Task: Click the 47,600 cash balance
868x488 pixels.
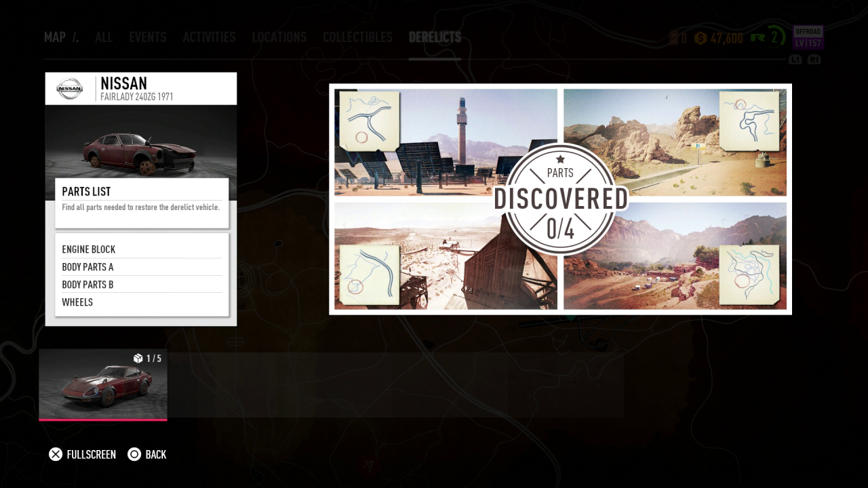Action: coord(727,38)
